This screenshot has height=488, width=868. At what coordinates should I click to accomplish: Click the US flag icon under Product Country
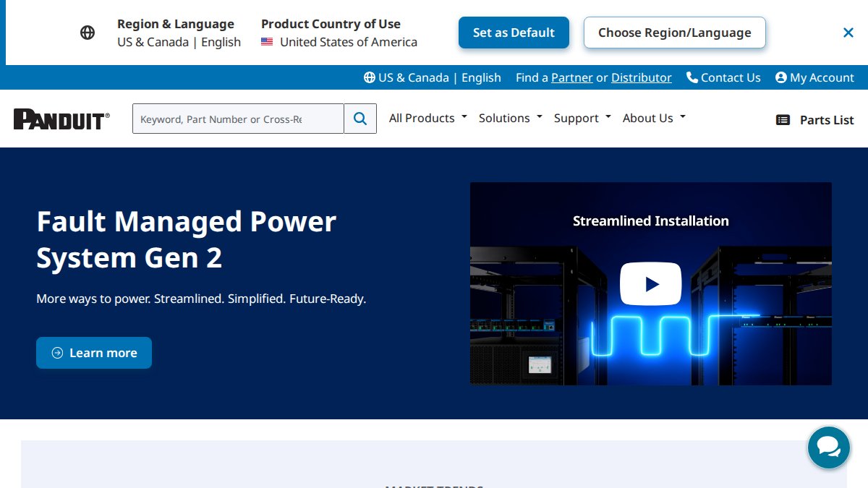pos(267,42)
